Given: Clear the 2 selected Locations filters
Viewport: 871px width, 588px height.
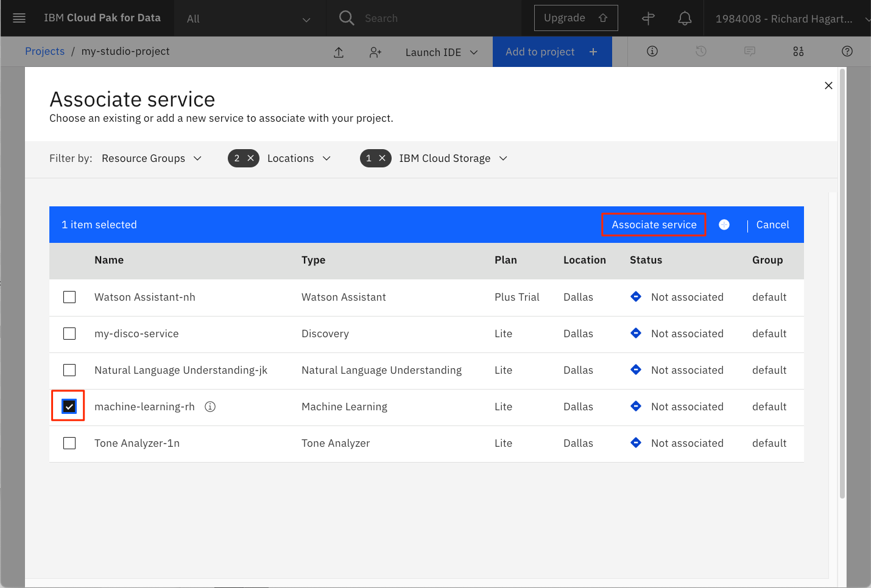Looking at the screenshot, I should [250, 158].
